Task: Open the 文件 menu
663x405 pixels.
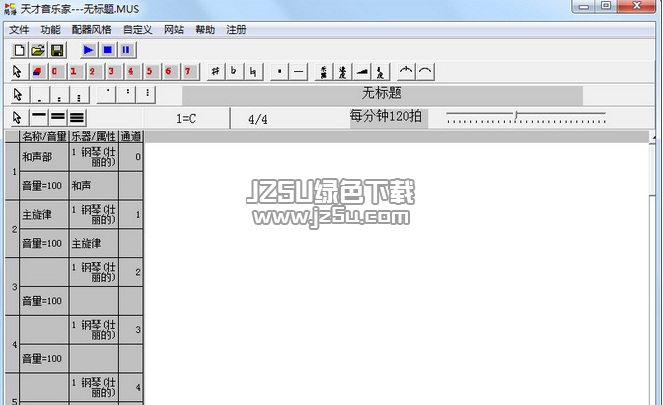Action: pos(19,30)
